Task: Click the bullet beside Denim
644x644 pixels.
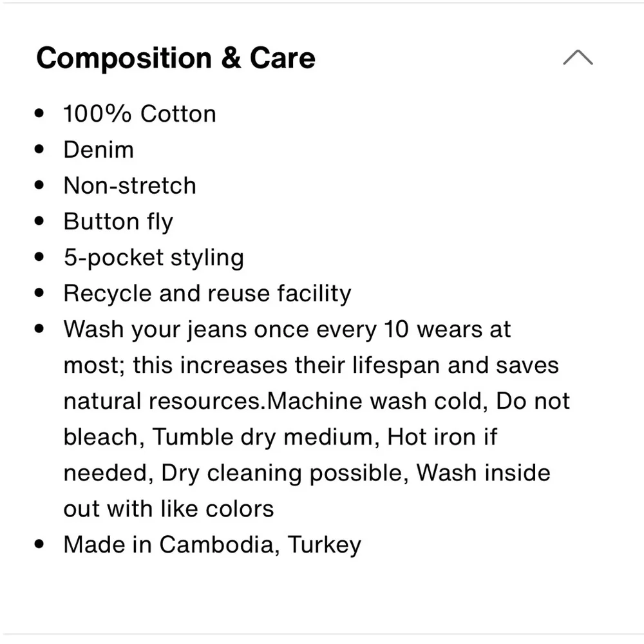Action: pyautogui.click(x=41, y=150)
